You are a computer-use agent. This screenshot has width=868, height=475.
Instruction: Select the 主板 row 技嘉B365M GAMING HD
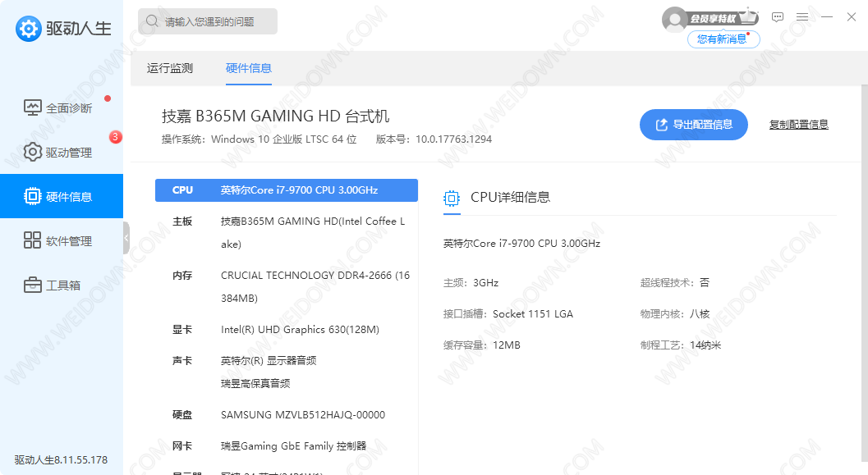287,233
